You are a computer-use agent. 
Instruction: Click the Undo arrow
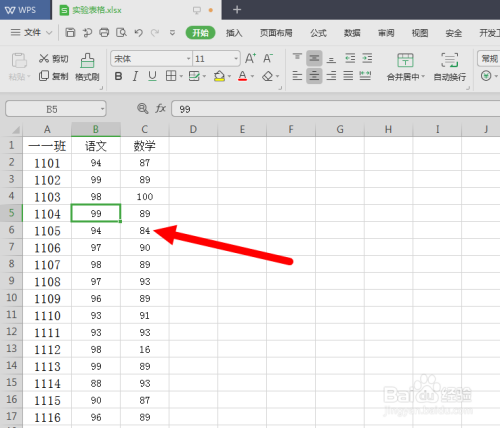tap(138, 33)
